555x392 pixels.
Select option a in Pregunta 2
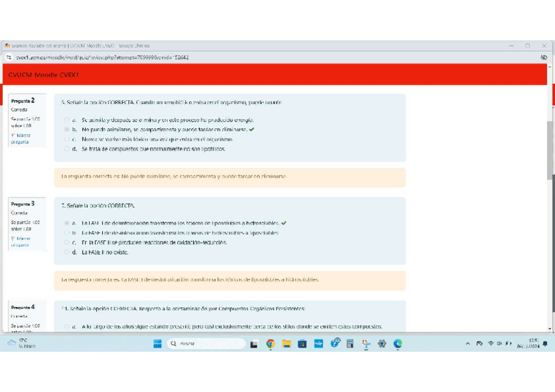pyautogui.click(x=67, y=120)
